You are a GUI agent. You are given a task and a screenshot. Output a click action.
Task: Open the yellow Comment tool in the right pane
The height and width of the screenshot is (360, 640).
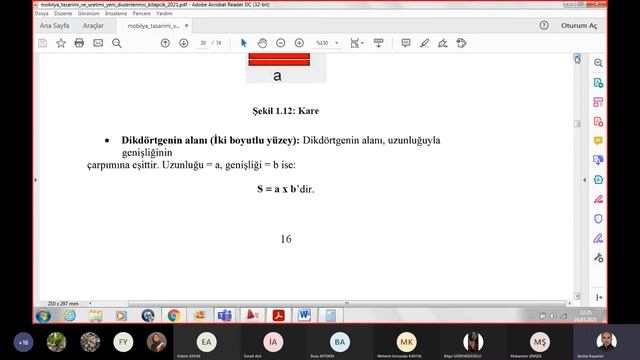click(x=598, y=141)
